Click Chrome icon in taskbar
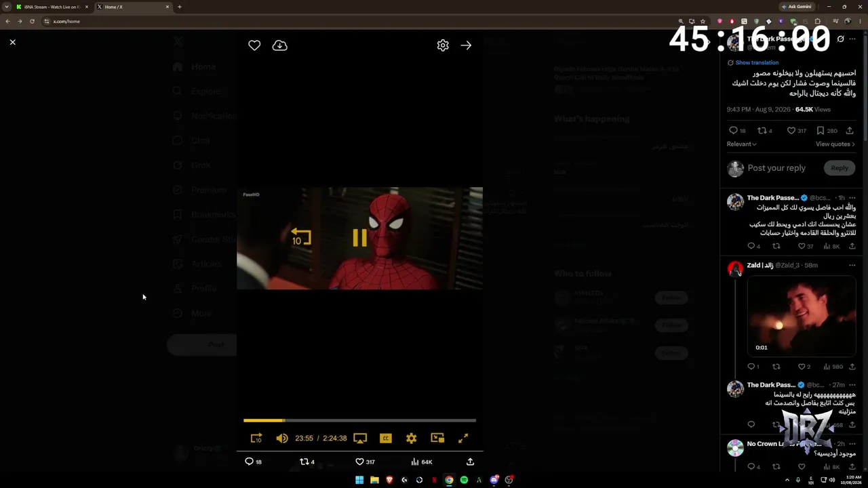The image size is (868, 488). tap(449, 480)
